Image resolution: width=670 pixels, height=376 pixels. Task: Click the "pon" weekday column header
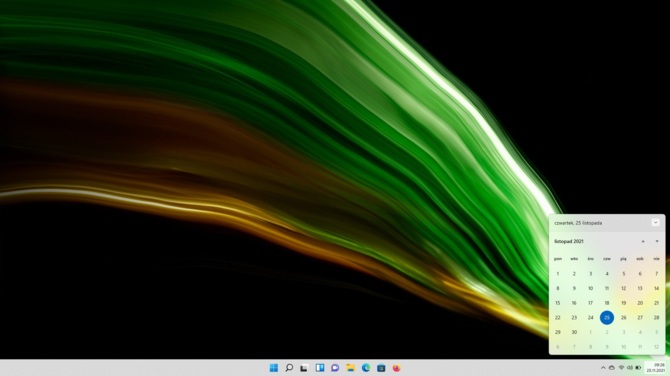pos(558,259)
